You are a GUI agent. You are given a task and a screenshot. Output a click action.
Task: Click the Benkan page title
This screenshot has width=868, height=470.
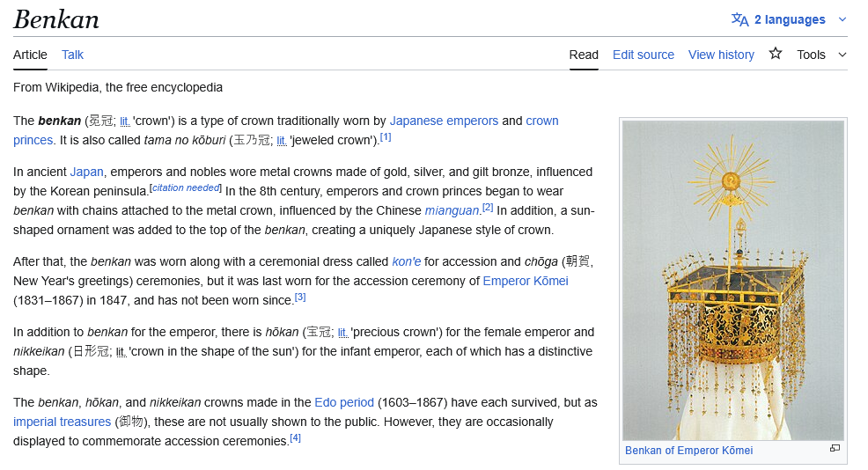(x=56, y=20)
